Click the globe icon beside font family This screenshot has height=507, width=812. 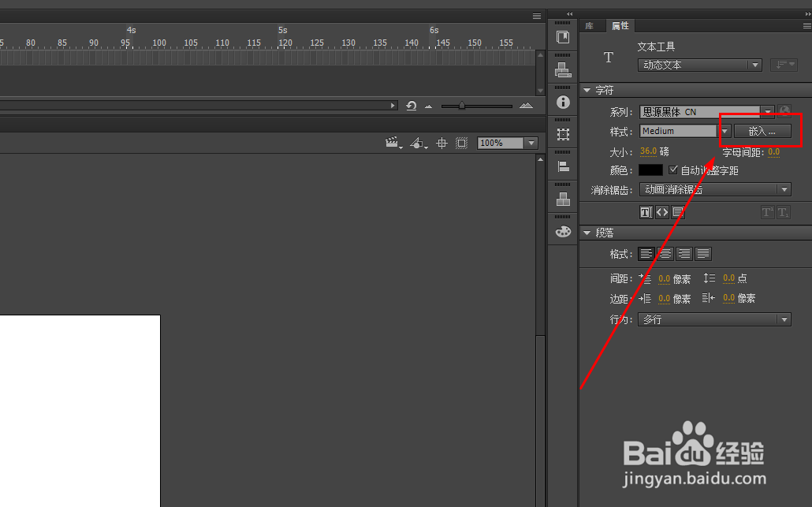point(784,111)
